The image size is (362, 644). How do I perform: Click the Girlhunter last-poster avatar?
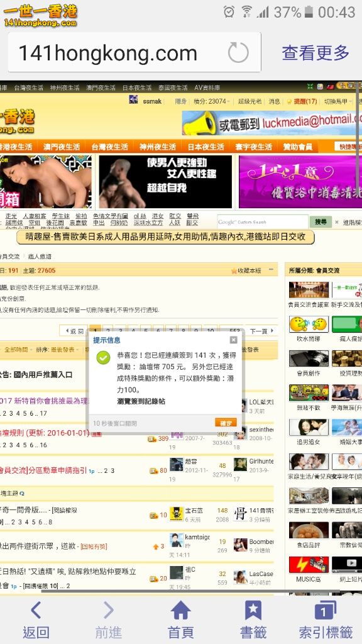(x=241, y=465)
